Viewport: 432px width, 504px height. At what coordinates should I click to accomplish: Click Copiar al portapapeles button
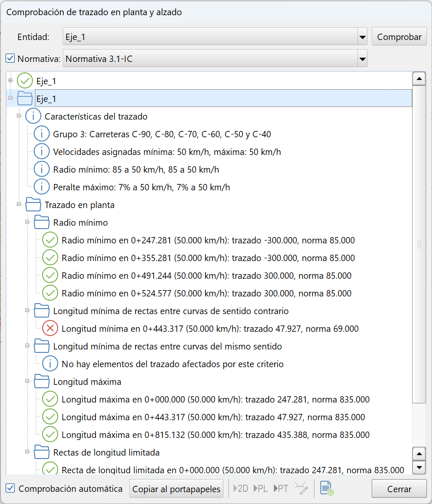click(x=176, y=489)
